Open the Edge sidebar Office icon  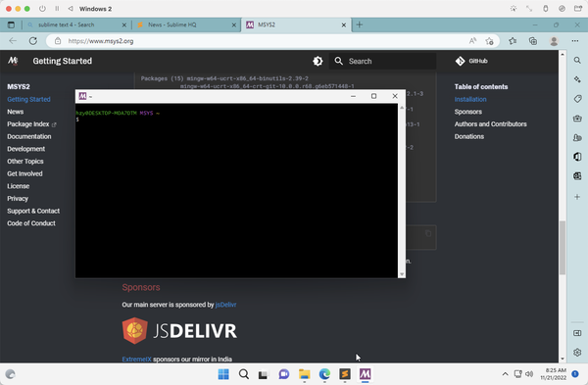pyautogui.click(x=577, y=157)
